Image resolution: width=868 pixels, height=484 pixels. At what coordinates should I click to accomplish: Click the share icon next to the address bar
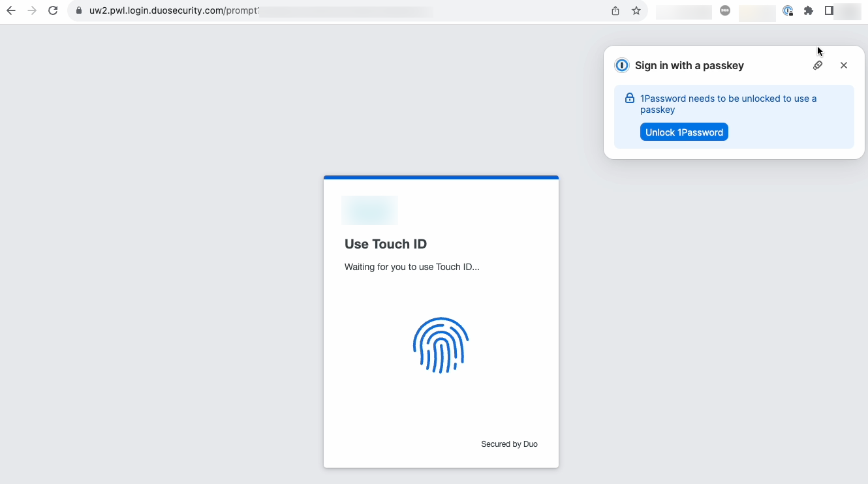pos(614,10)
